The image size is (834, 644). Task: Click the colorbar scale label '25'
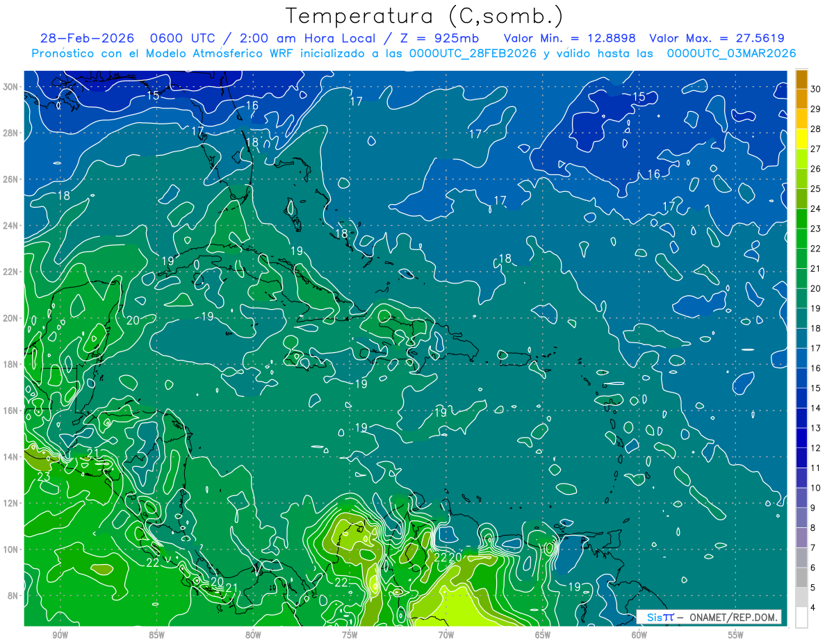coord(816,188)
